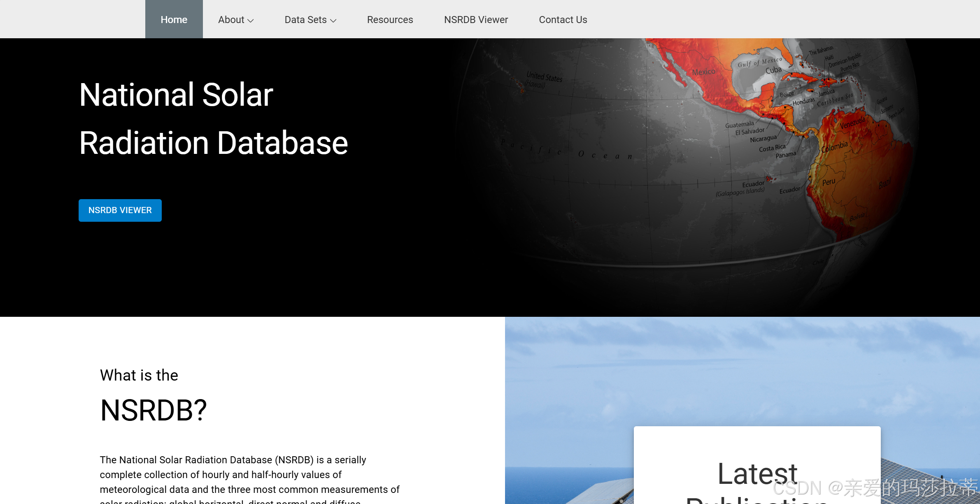The height and width of the screenshot is (504, 980).
Task: Open the Data Sets menu
Action: tap(305, 19)
